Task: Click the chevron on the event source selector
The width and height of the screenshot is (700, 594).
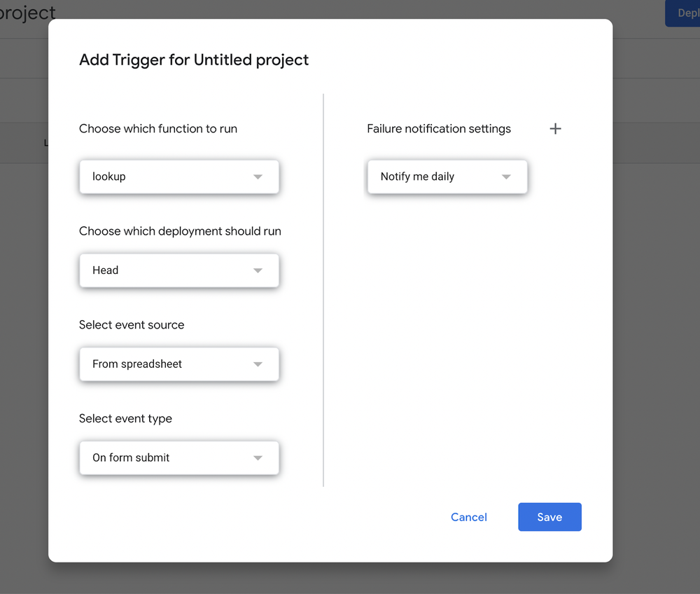Action: [258, 364]
